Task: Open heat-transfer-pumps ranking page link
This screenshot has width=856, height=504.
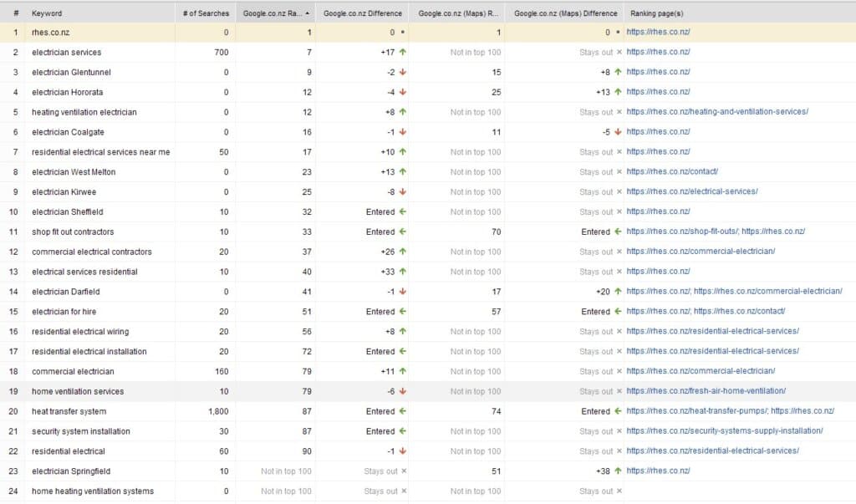Action: coord(697,410)
